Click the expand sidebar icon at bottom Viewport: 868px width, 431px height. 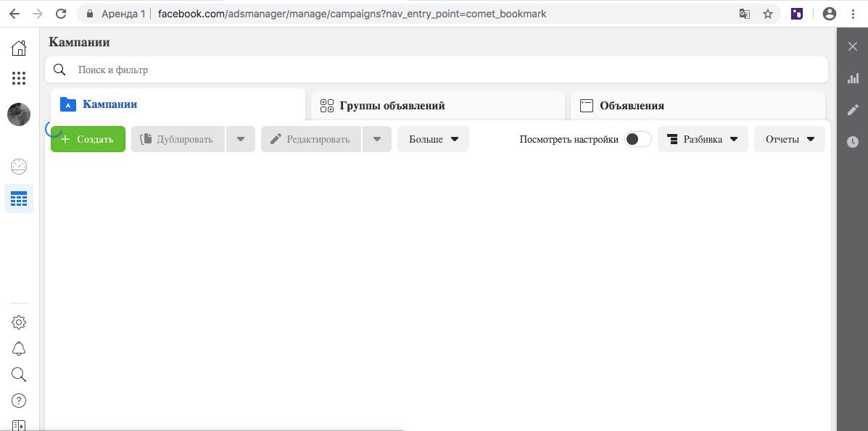(19, 425)
